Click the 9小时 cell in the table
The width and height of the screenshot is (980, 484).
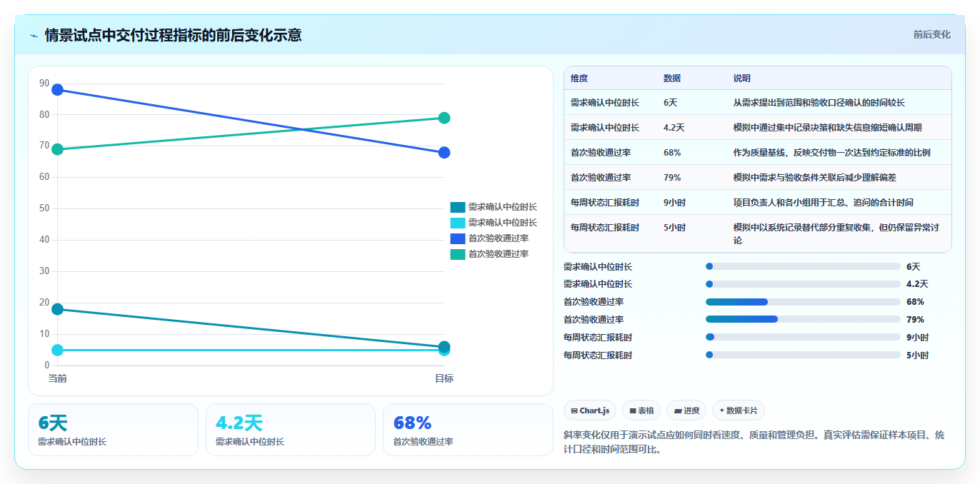click(x=674, y=203)
